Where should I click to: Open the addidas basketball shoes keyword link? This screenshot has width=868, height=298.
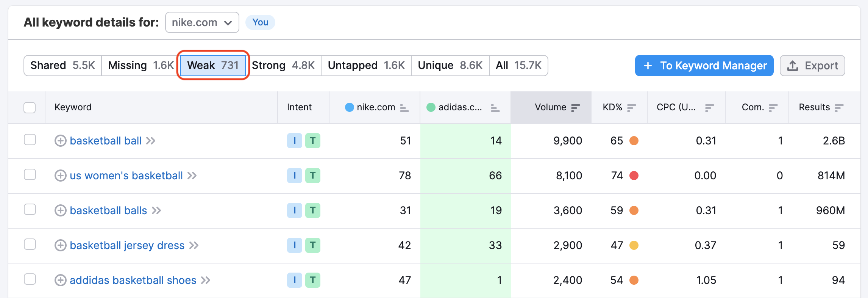pos(133,280)
